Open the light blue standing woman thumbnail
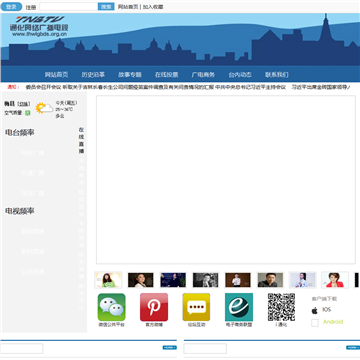The height and width of the screenshot is (360, 360). coord(303,280)
